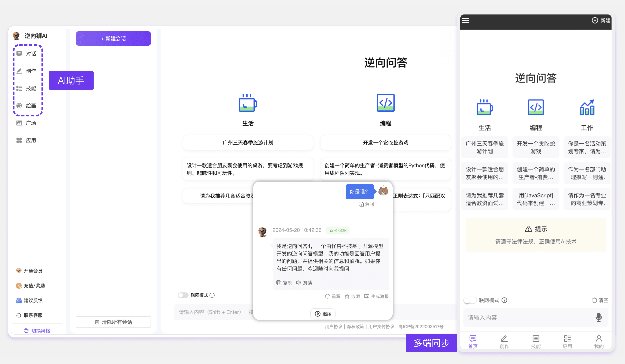Open the 广场 section in the sidebar
Screen dimensions: 625x364
pyautogui.click(x=26, y=123)
